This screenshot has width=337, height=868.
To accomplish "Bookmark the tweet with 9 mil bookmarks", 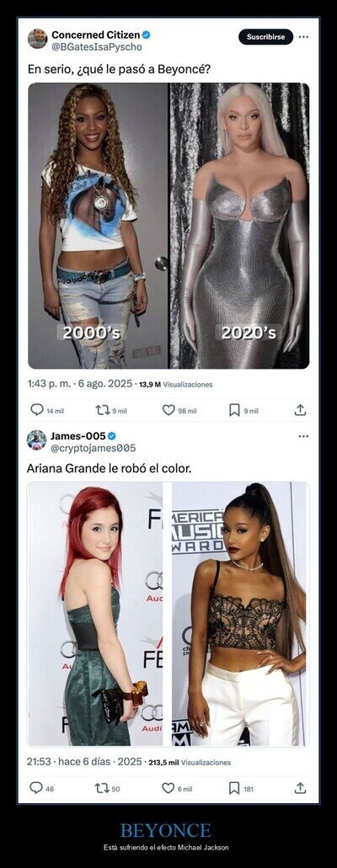I will point(234,410).
